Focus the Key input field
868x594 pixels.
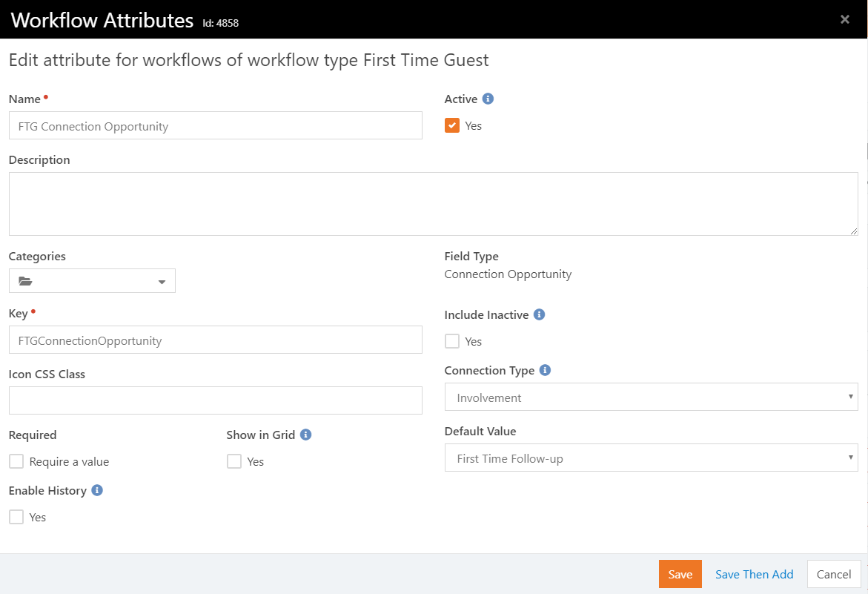pyautogui.click(x=216, y=340)
